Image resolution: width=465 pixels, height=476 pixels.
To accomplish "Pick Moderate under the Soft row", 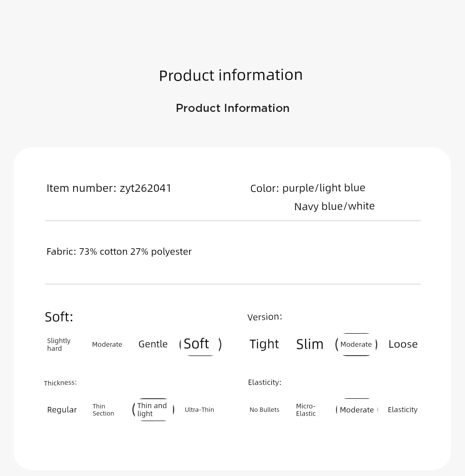I will tap(107, 344).
